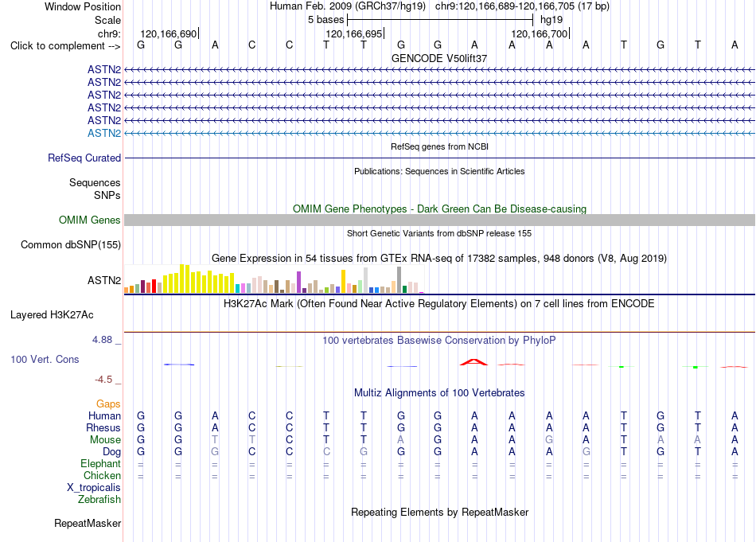The height and width of the screenshot is (542, 756).
Task: Click the tallest yellow bar in GTEx chart
Action: click(181, 279)
